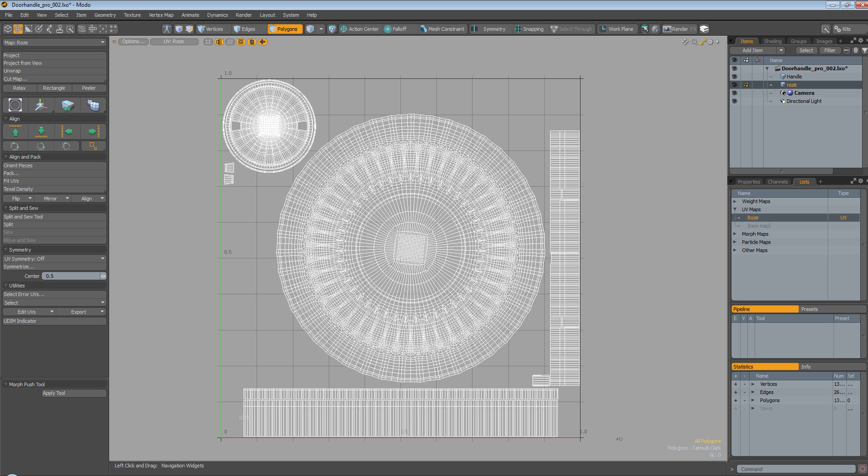
Task: Open the Work Plane options
Action: pos(617,29)
